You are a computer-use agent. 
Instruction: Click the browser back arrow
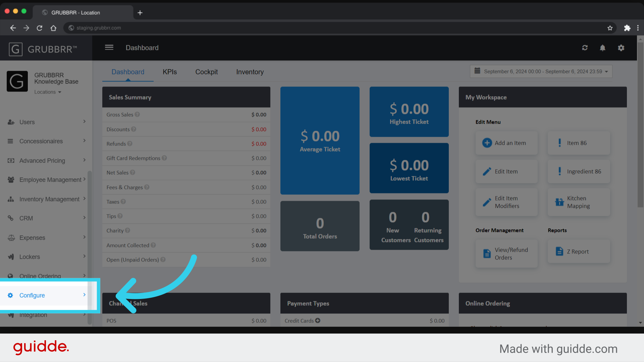[13, 28]
